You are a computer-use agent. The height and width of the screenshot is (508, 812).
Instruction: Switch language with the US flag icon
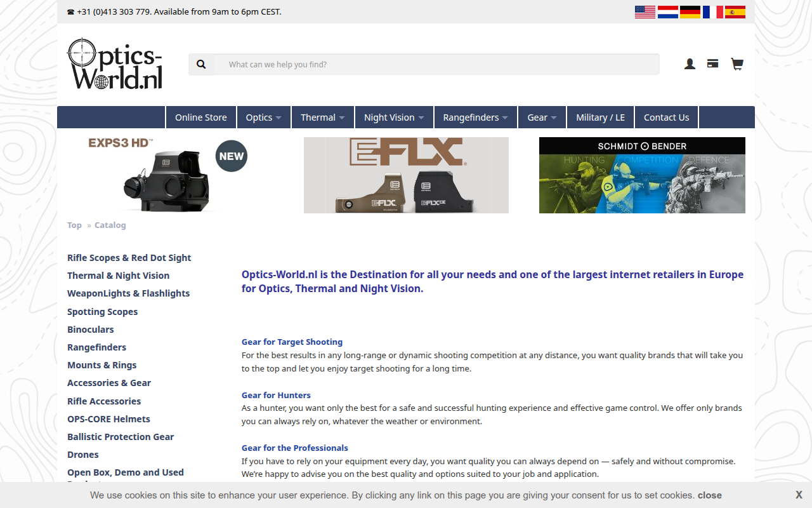(x=645, y=12)
